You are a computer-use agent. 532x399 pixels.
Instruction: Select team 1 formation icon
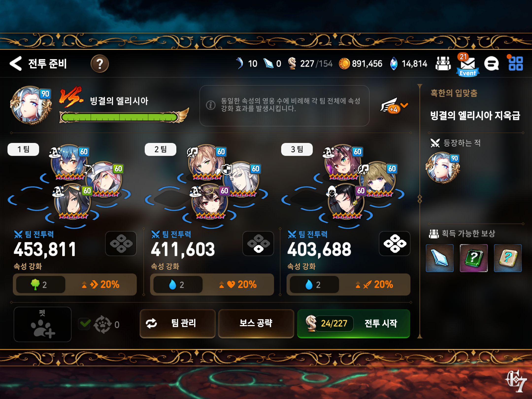pos(121,243)
